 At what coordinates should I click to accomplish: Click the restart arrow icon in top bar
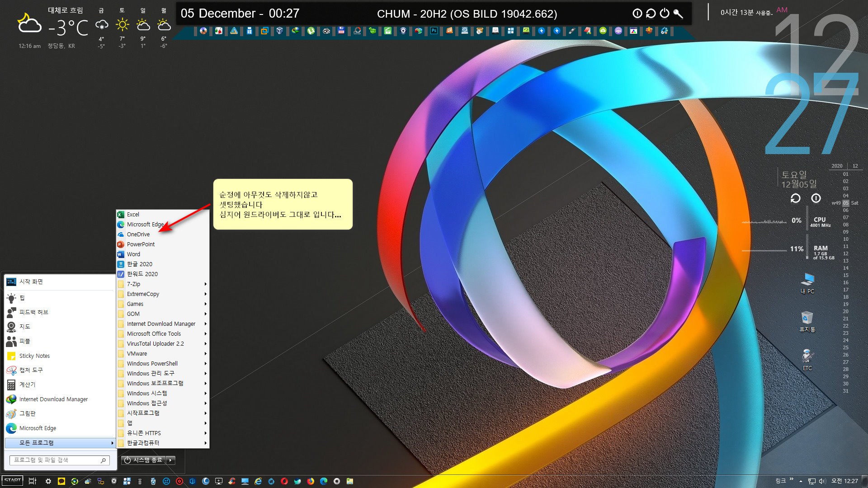[651, 14]
